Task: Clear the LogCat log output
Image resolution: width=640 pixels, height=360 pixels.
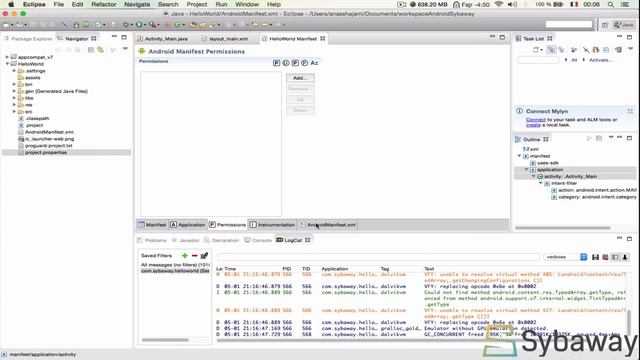Action: pos(605,257)
